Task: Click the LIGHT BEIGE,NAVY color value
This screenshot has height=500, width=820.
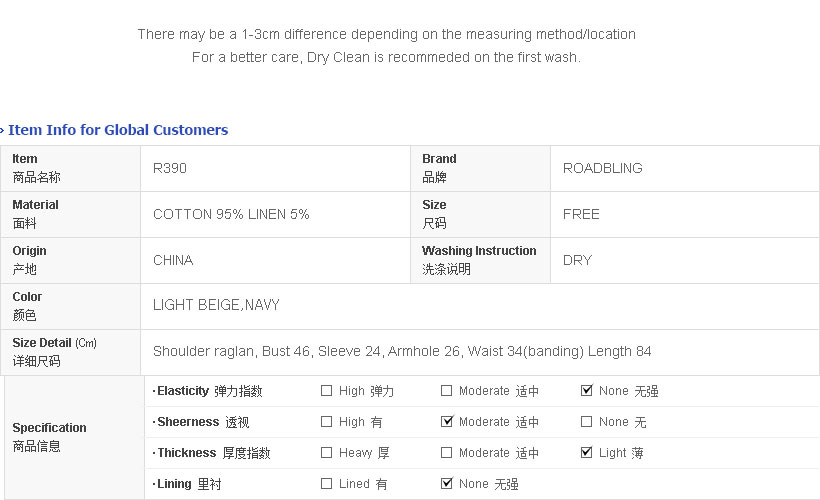Action: tap(216, 305)
